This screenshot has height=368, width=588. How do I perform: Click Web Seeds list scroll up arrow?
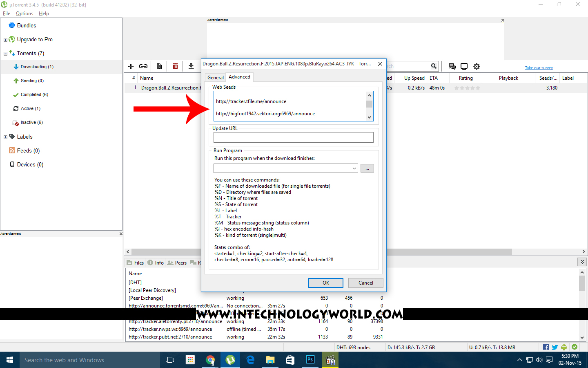[369, 95]
